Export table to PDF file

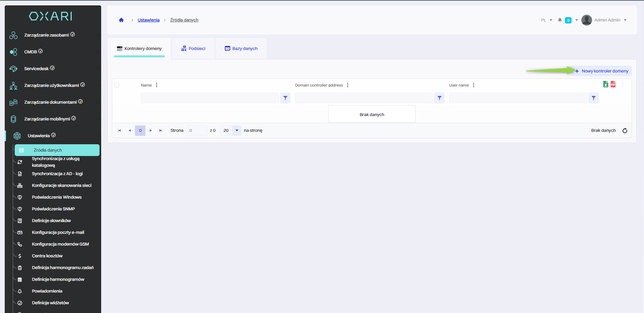(613, 84)
